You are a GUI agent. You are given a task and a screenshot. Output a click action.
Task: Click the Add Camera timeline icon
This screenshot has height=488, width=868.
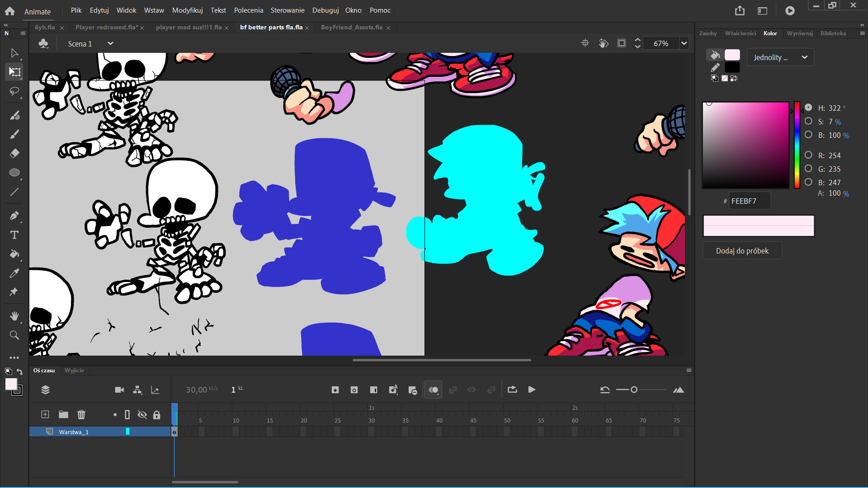pyautogui.click(x=119, y=390)
